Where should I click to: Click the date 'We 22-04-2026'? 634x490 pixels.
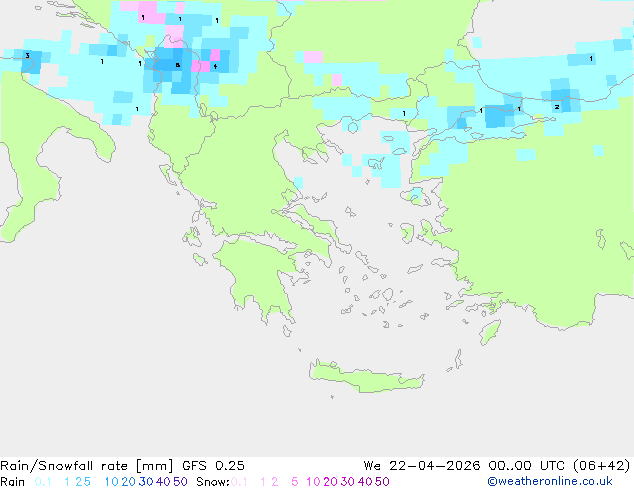tap(422, 466)
